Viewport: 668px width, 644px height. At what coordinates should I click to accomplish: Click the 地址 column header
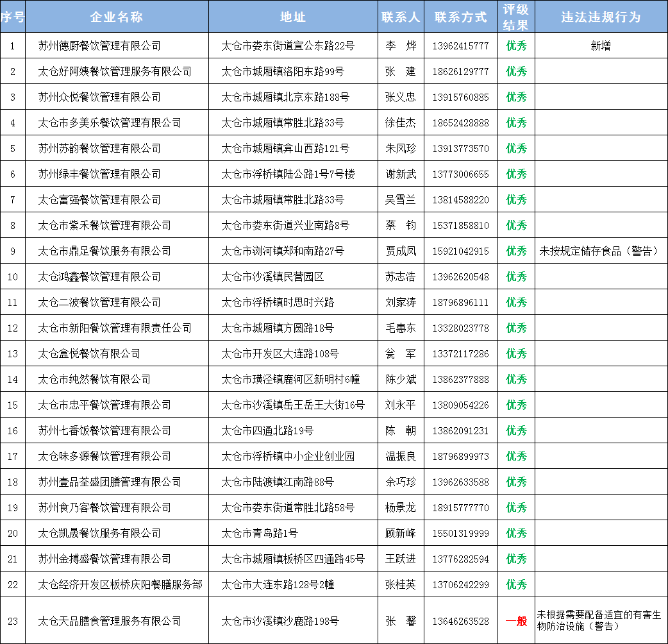[292, 17]
